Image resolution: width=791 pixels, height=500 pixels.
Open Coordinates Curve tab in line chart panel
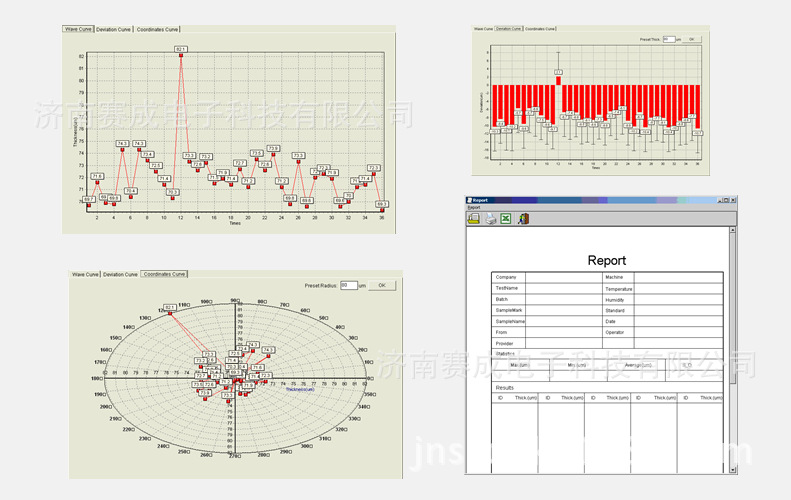[x=157, y=30]
